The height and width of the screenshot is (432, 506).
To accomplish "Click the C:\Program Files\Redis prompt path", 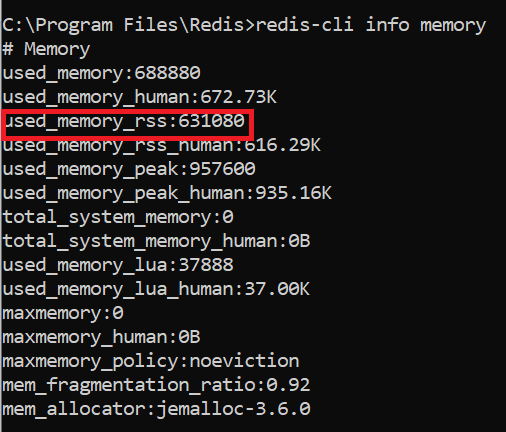I will pos(126,25).
